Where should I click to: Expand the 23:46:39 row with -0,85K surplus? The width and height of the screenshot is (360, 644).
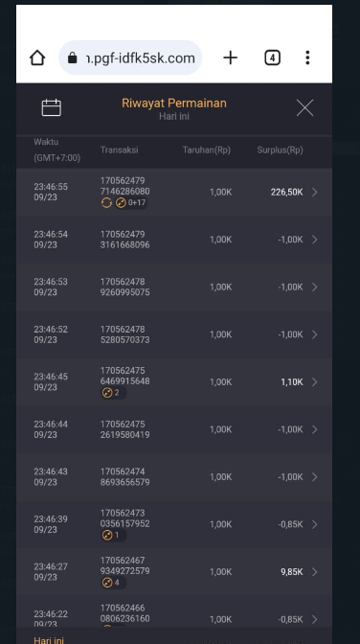click(x=174, y=524)
